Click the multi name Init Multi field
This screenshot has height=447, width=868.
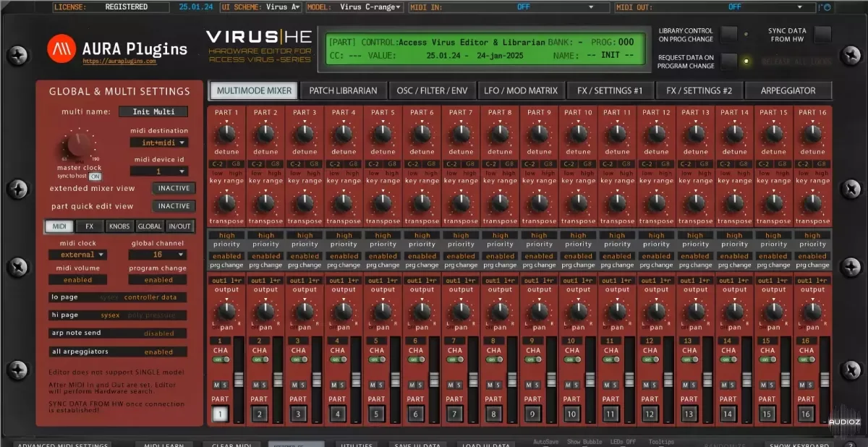[x=153, y=111]
